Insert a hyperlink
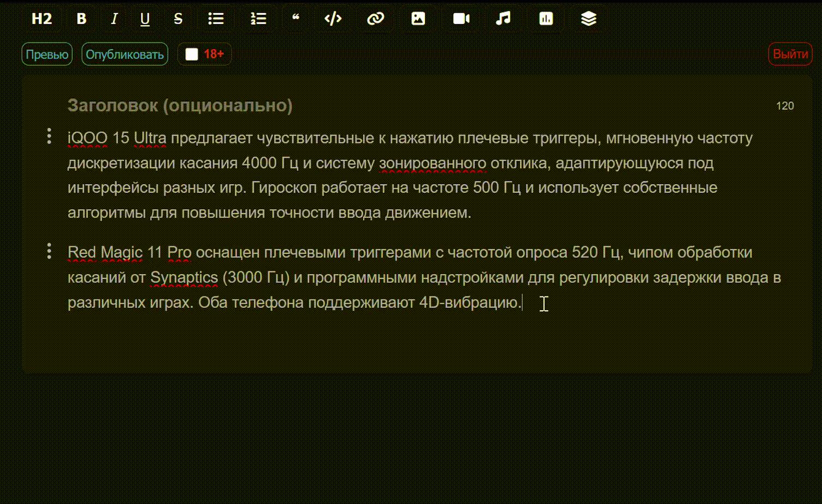The image size is (822, 504). tap(375, 19)
